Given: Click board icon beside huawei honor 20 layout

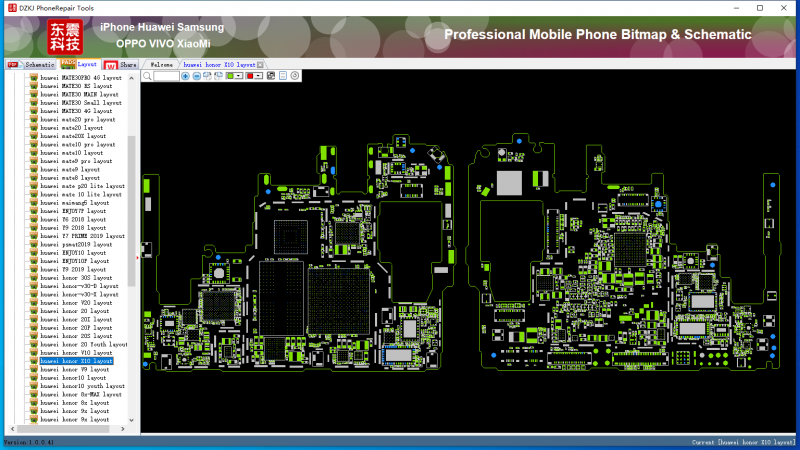Looking at the screenshot, I should tap(34, 311).
